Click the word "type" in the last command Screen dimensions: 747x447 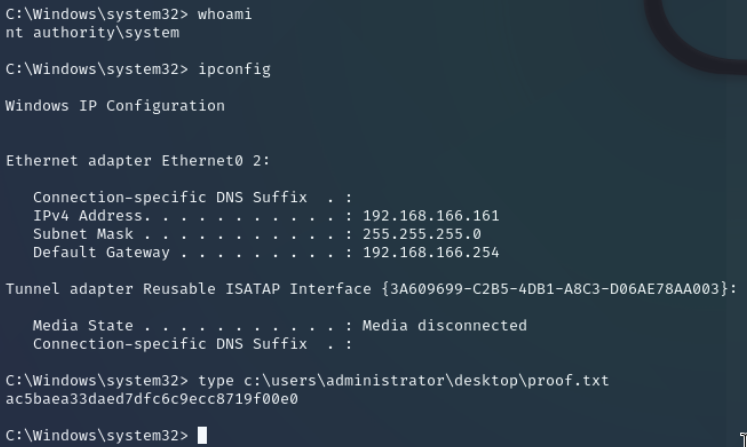tap(215, 380)
